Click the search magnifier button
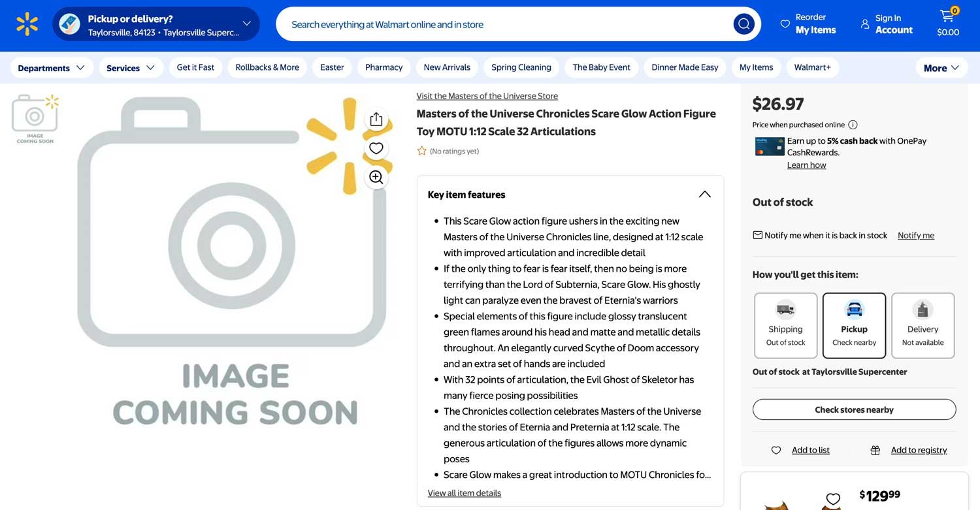Viewport: 980px width, 510px height. (743, 24)
